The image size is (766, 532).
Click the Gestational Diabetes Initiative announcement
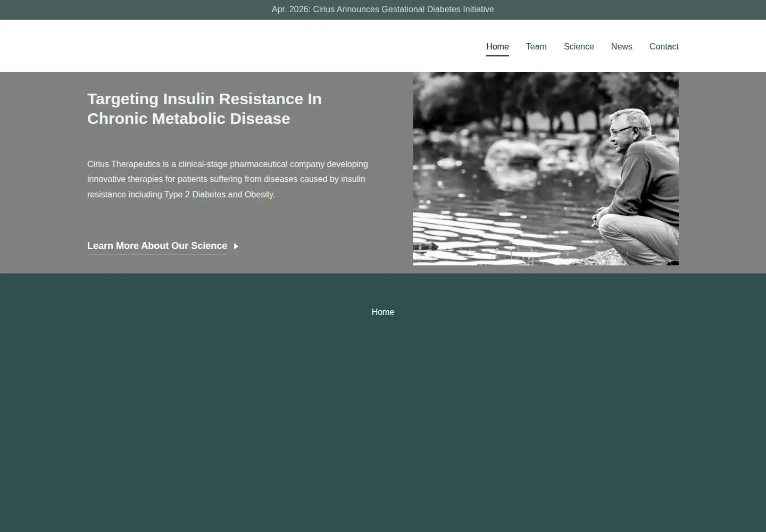coord(383,10)
